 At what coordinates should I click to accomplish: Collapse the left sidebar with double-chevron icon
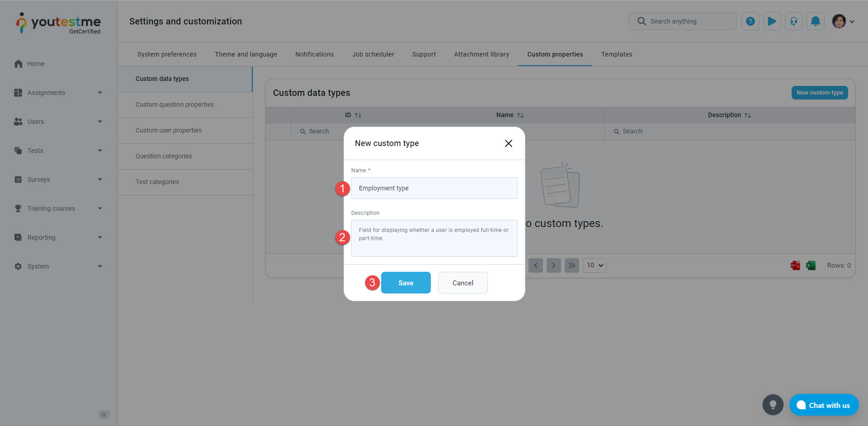point(104,415)
